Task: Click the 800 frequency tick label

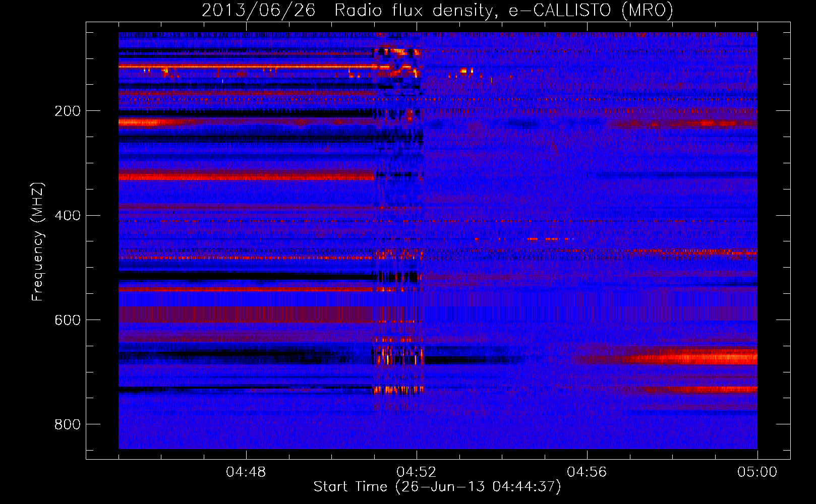Action: 68,425
